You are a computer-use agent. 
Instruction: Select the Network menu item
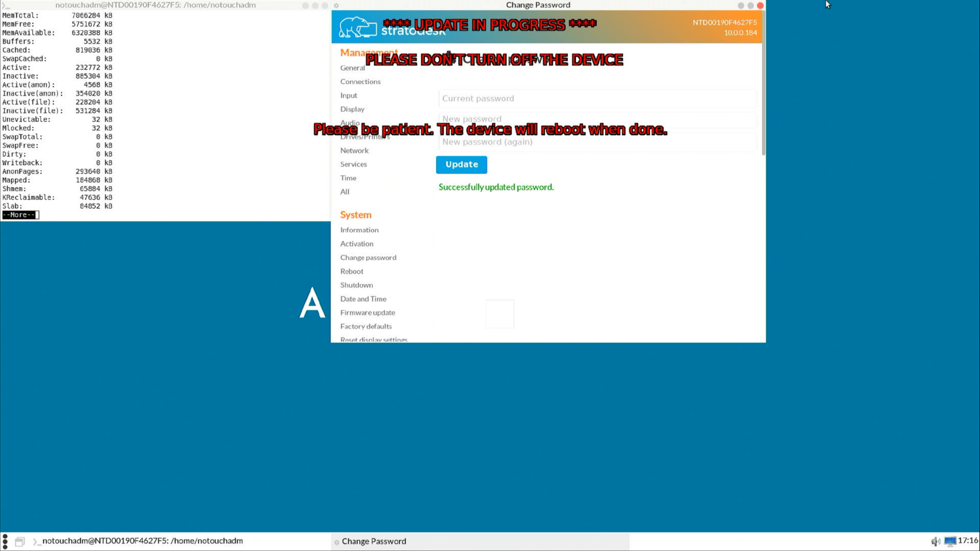355,150
